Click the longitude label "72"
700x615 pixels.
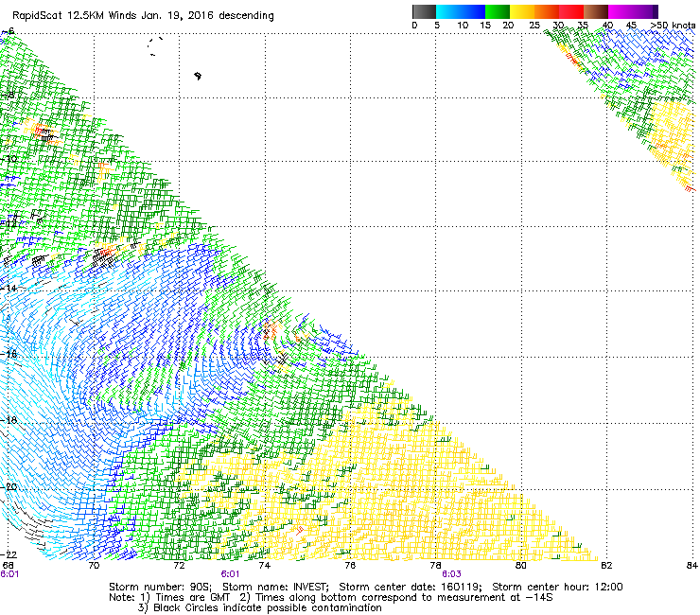tap(179, 566)
